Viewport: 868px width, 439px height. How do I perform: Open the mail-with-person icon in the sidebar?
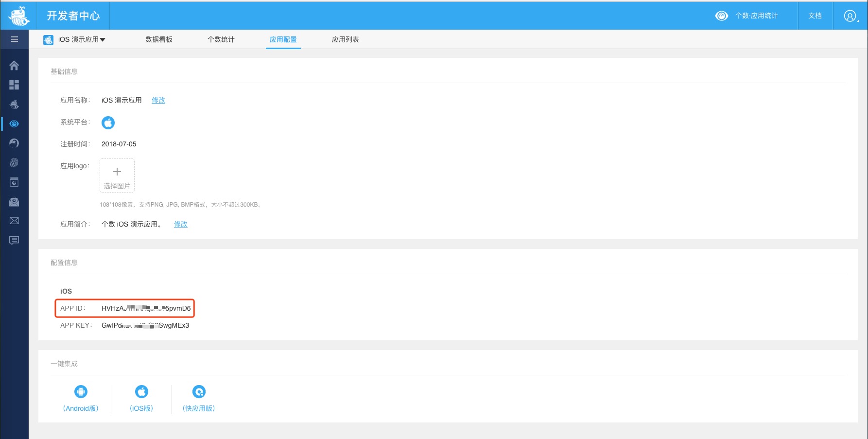[x=14, y=201]
